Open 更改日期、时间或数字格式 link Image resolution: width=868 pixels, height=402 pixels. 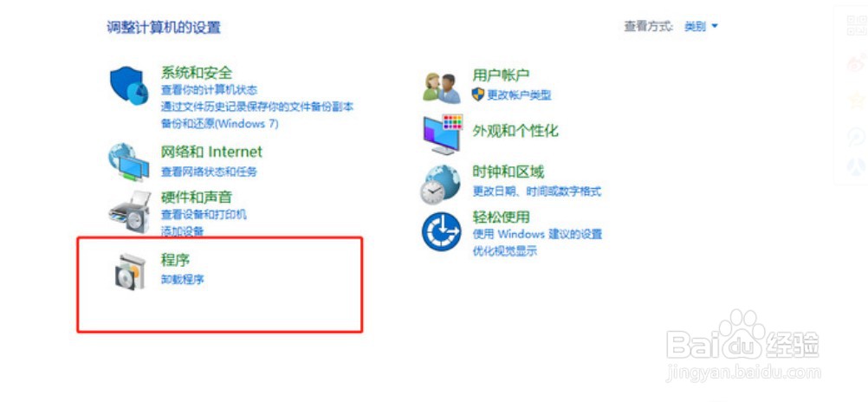click(x=536, y=191)
